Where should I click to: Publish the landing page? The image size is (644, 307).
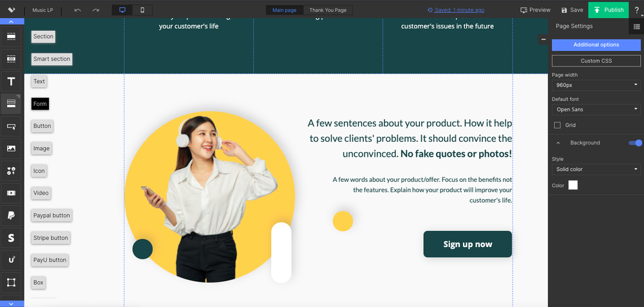point(609,10)
